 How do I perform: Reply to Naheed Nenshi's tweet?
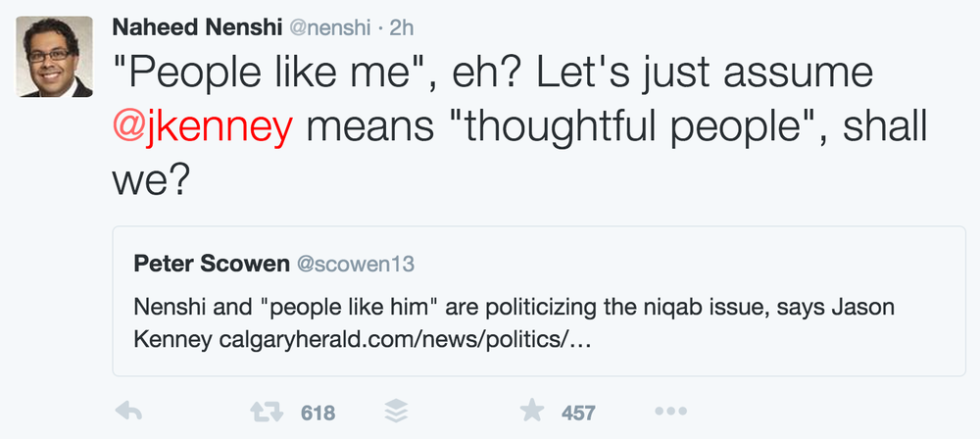130,412
